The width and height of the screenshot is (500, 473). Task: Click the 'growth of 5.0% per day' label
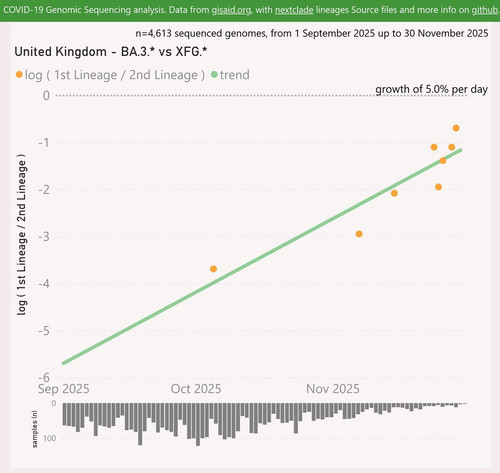[432, 89]
